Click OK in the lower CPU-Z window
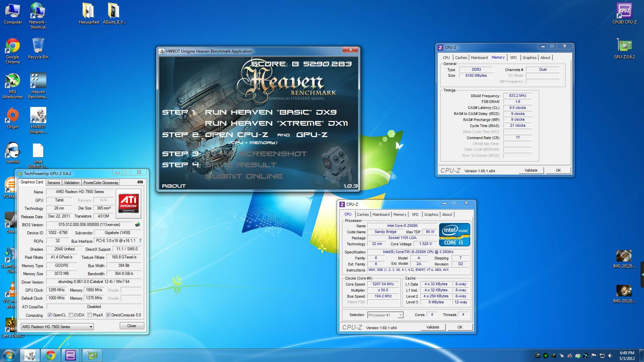 (x=460, y=327)
